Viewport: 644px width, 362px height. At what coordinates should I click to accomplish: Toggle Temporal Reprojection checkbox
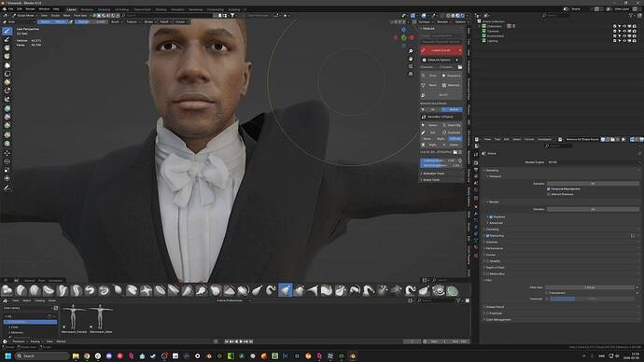coord(548,189)
